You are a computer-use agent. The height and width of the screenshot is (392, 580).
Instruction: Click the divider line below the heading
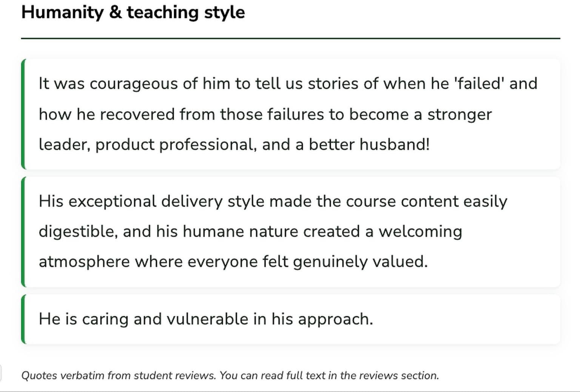pyautogui.click(x=290, y=38)
